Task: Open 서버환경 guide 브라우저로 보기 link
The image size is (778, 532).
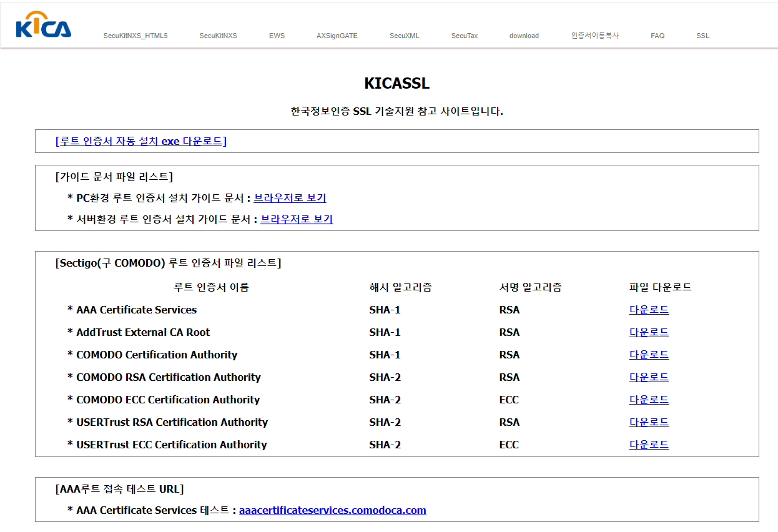Action: (x=297, y=219)
